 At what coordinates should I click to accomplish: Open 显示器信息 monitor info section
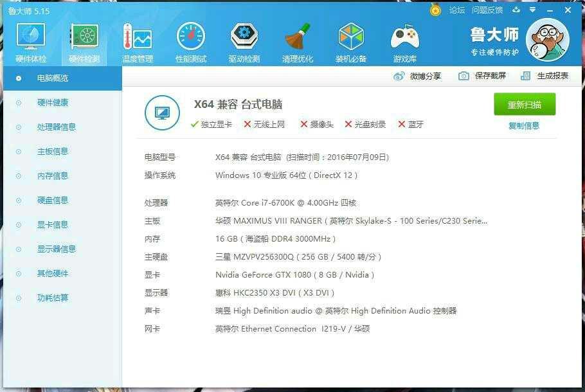click(63, 249)
